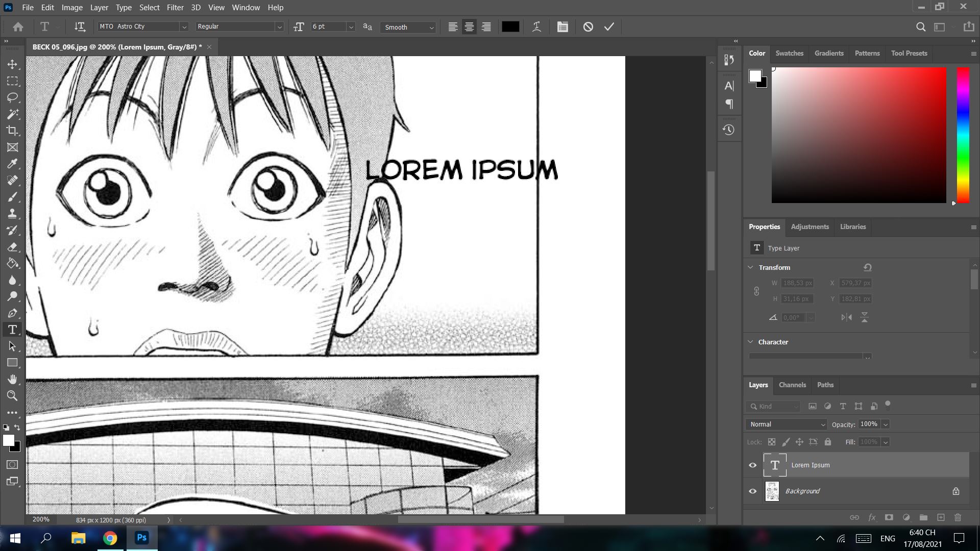
Task: Hide the Lorem Ipsum type layer
Action: [x=752, y=465]
